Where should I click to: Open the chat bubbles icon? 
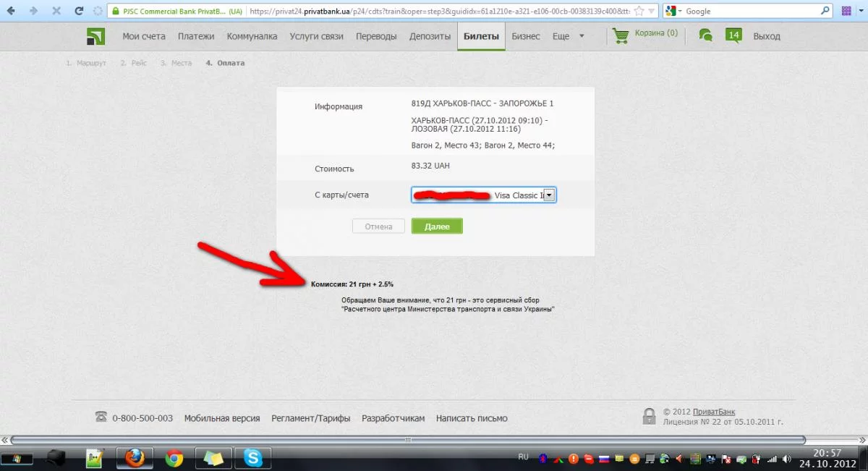click(x=705, y=35)
